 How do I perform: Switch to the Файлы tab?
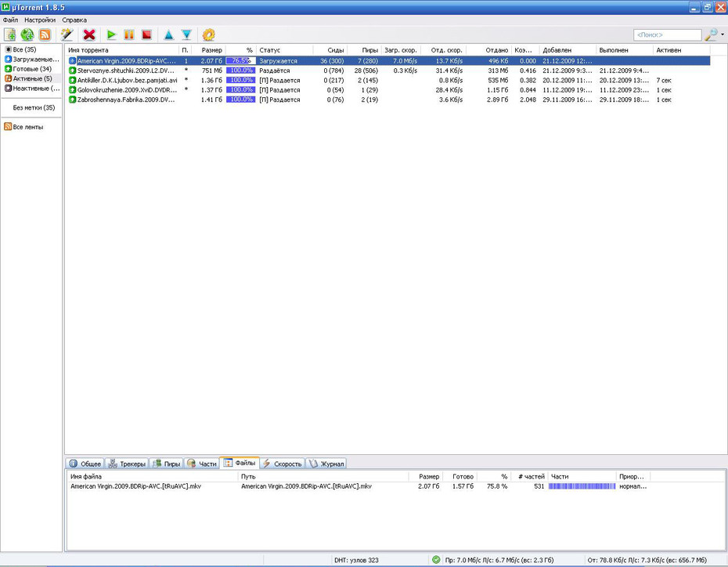[x=240, y=463]
